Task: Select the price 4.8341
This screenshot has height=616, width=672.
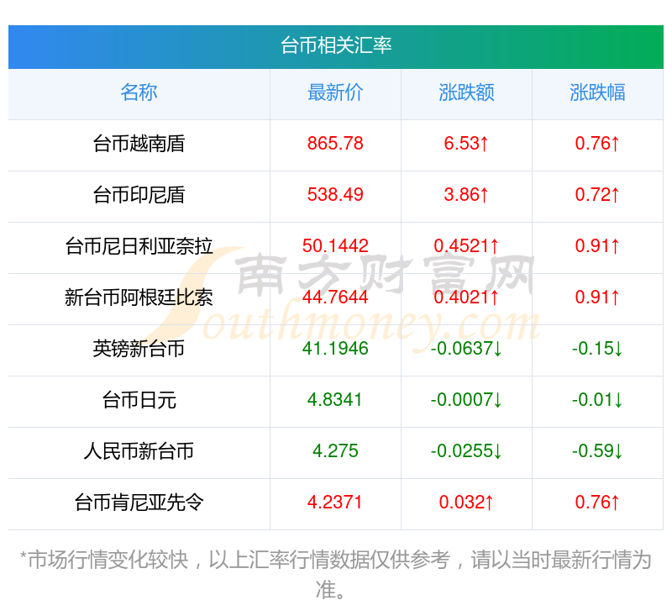Action: click(335, 400)
